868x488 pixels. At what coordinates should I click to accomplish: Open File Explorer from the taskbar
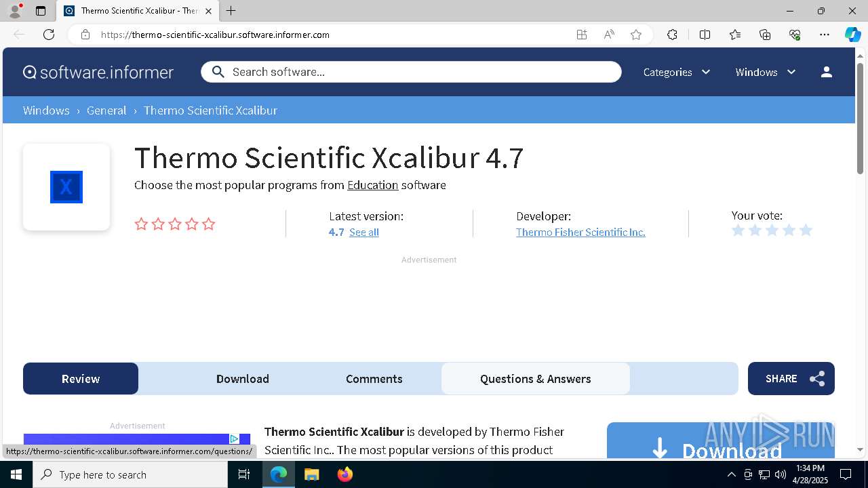(x=312, y=474)
